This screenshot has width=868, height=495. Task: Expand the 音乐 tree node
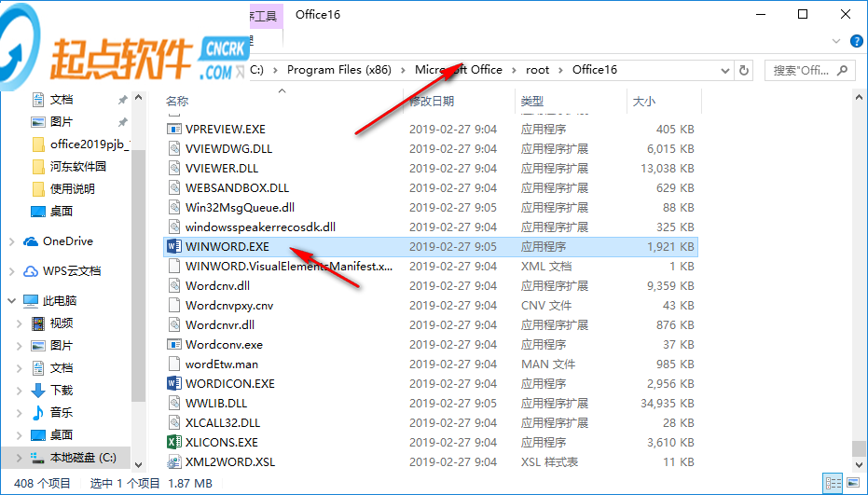coord(20,412)
